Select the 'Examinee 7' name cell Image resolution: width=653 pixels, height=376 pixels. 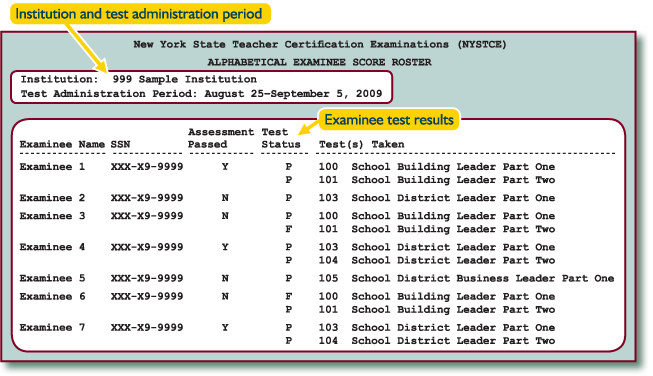tap(52, 328)
